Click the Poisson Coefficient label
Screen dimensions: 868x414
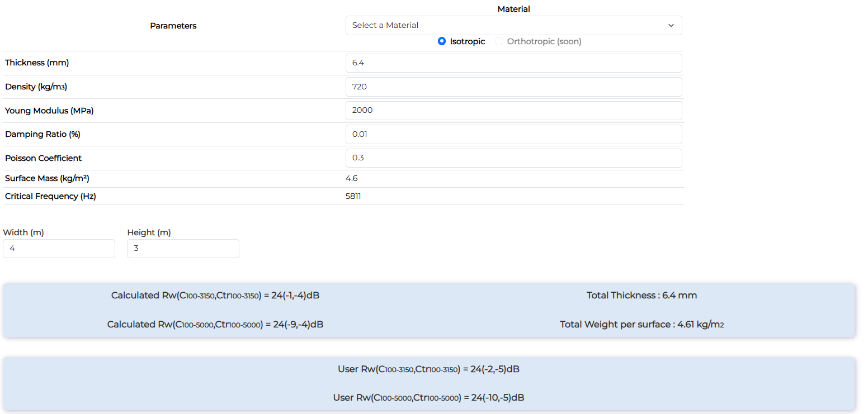pos(44,158)
